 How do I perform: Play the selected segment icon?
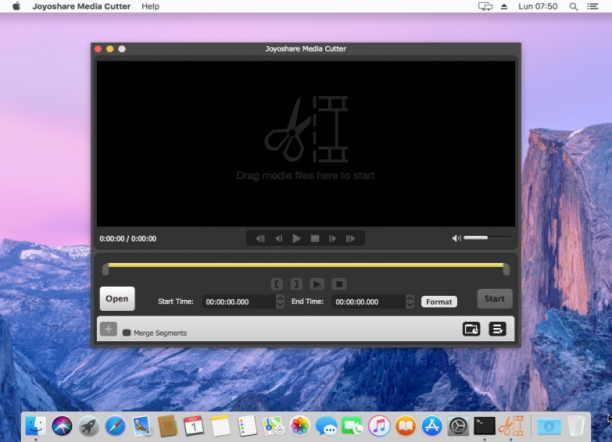[x=317, y=284]
